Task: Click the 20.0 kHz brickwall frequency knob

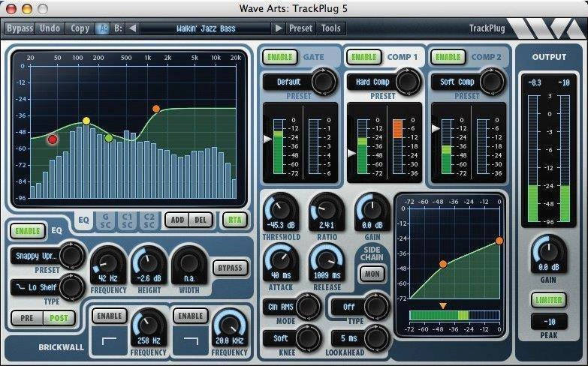Action: pos(230,325)
